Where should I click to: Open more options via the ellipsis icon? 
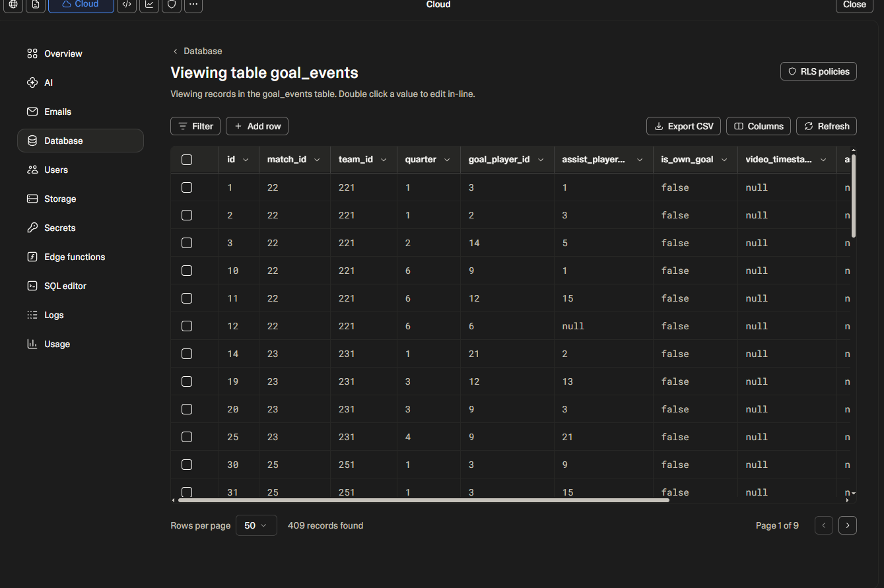click(x=193, y=5)
